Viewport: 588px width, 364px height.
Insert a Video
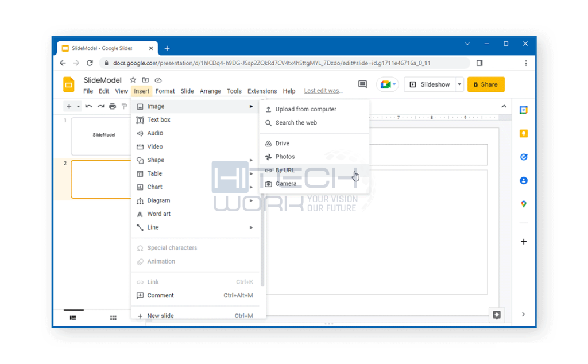point(195,147)
